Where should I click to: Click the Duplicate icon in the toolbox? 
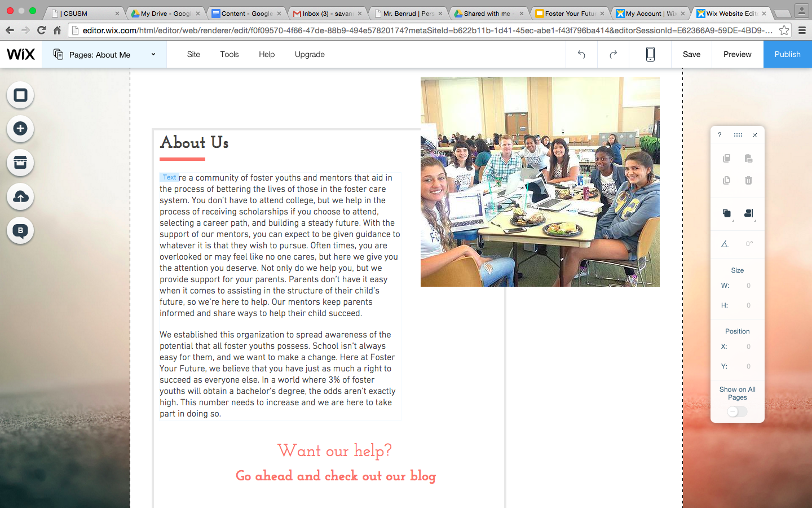726,181
